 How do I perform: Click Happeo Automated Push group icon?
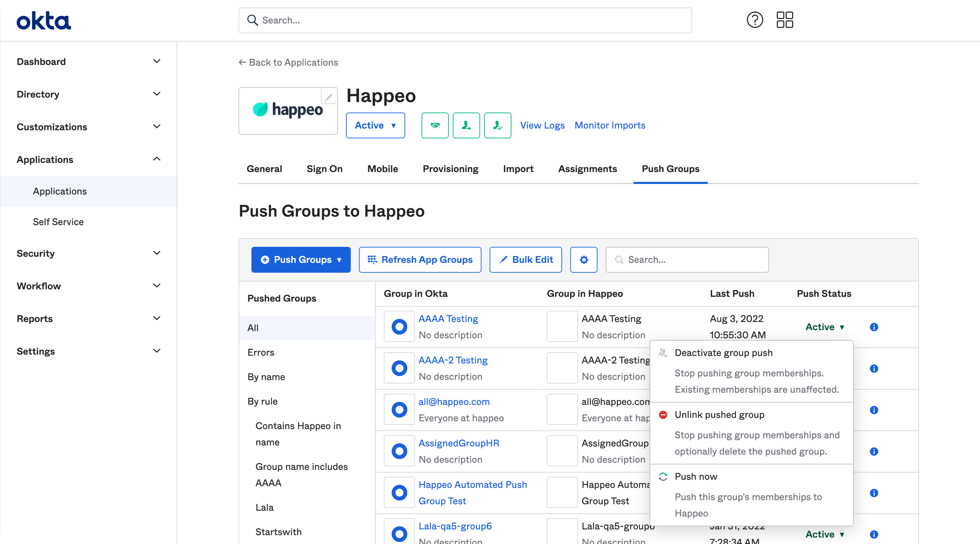click(x=399, y=492)
